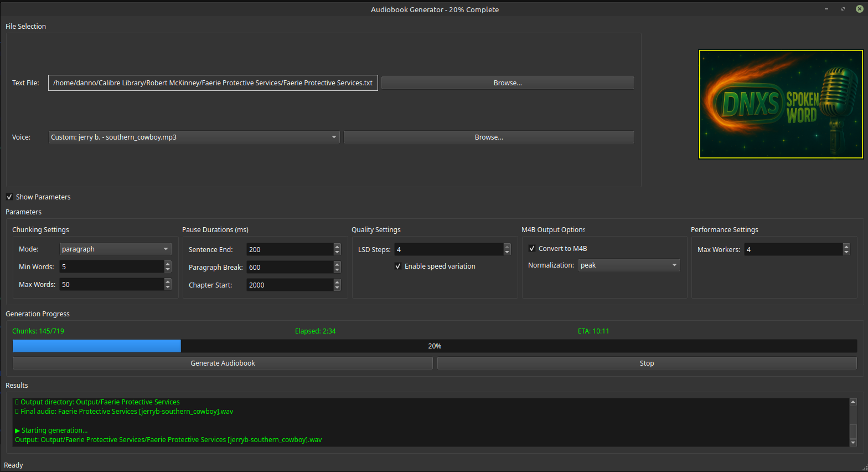Click the Sentence End value field
The image size is (868, 472).
tap(290, 250)
